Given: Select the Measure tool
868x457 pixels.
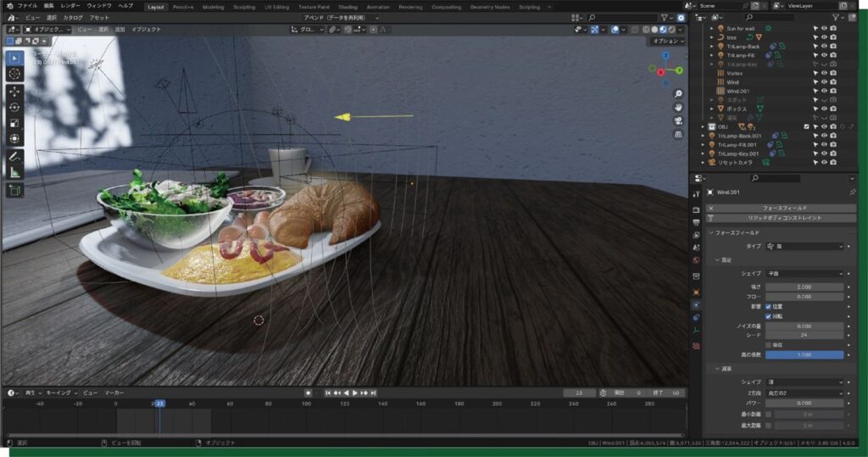Looking at the screenshot, I should point(15,172).
